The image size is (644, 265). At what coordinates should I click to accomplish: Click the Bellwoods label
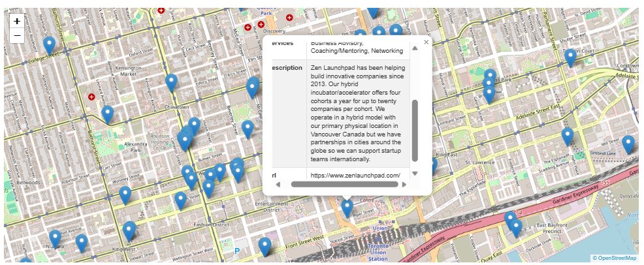pos(29,182)
